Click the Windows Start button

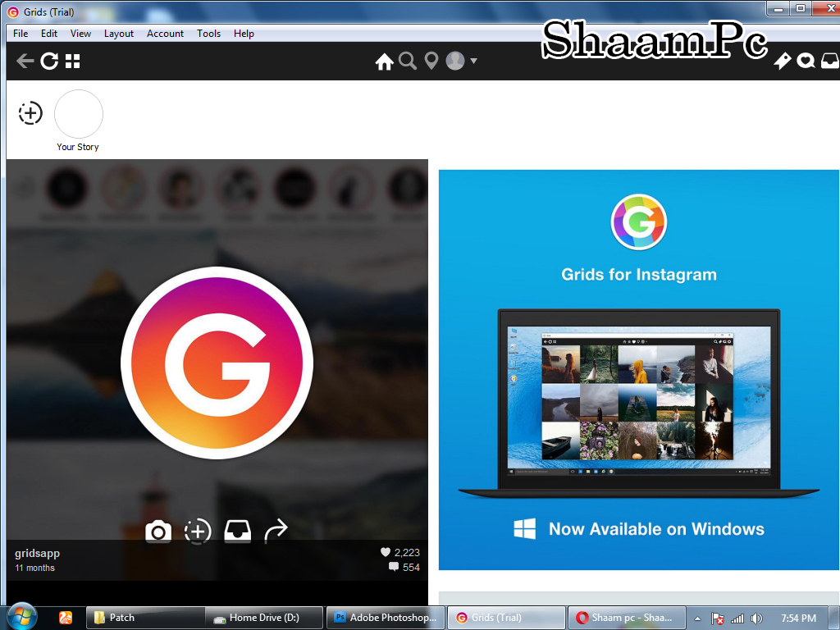pyautogui.click(x=21, y=617)
